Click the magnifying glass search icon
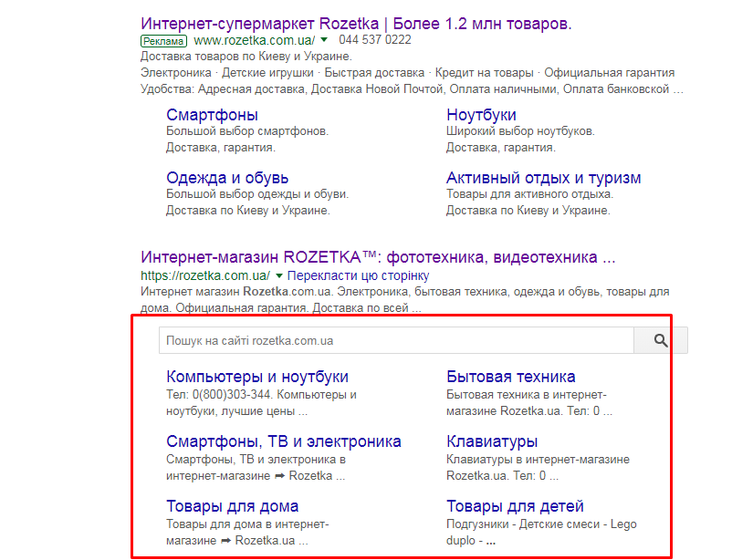 (661, 340)
